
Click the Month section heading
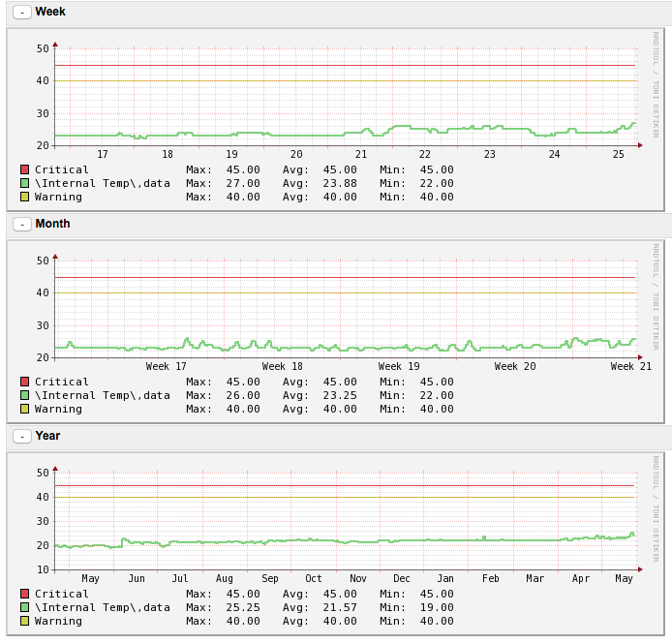[x=52, y=224]
